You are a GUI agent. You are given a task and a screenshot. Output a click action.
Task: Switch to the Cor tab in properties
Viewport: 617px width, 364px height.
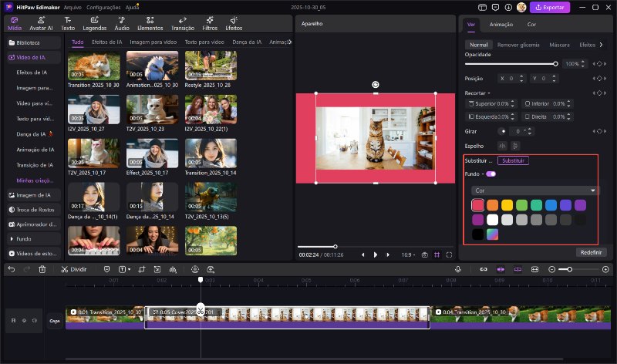(531, 25)
